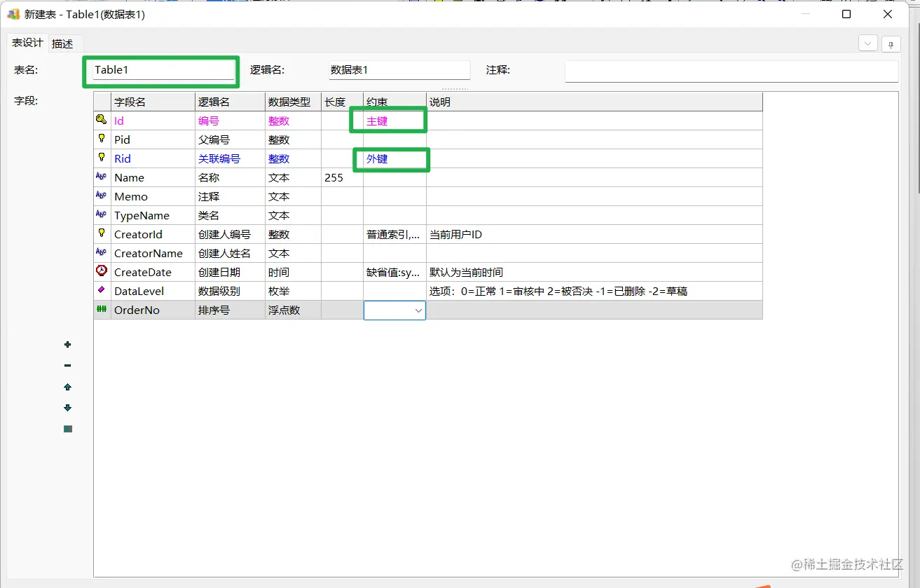Viewport: 920px width, 588px height.
Task: Click the 长度 column header
Action: coord(343,102)
